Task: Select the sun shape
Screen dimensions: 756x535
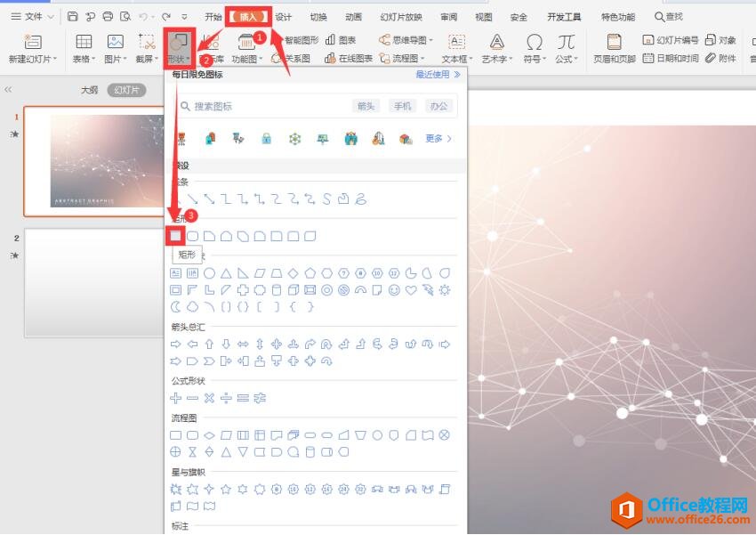Action: (445, 290)
